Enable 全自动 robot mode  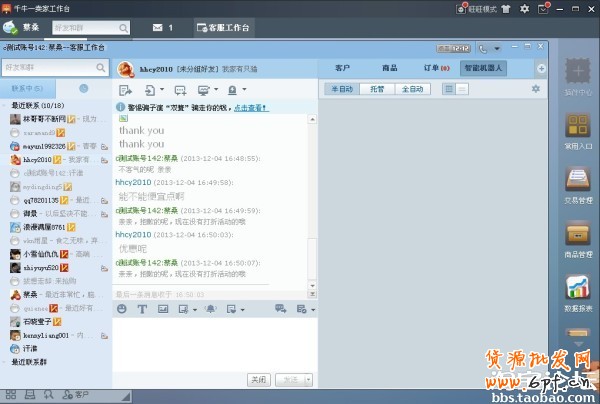(x=413, y=89)
